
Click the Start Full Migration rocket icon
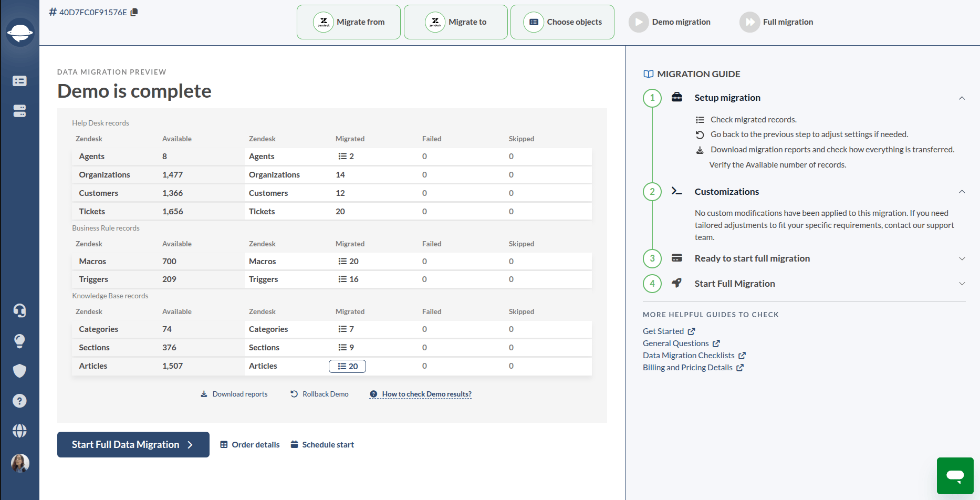pyautogui.click(x=677, y=283)
